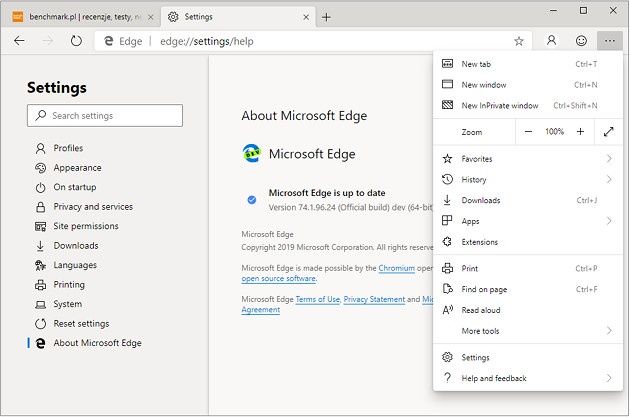Click the version 74.1.96.24 text
630x417 pixels.
(350, 208)
